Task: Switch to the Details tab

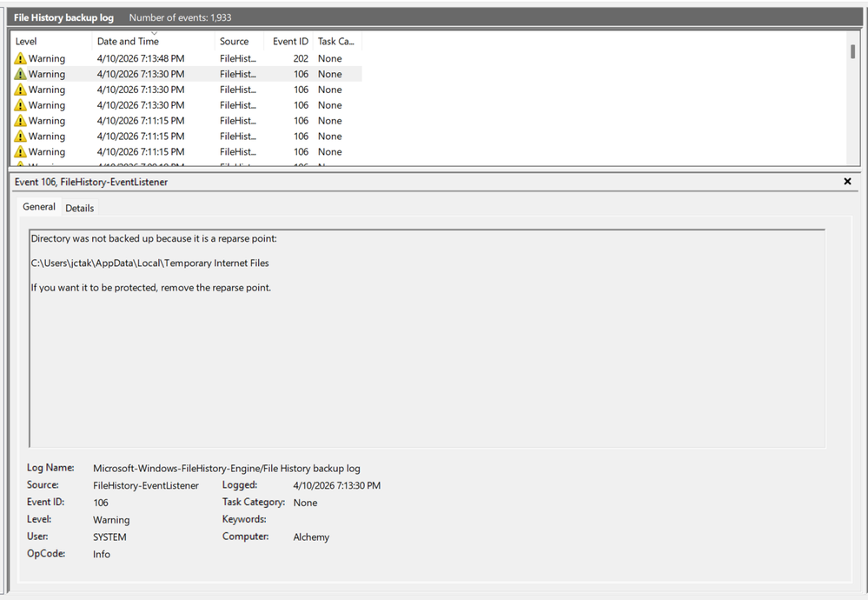Action: pyautogui.click(x=80, y=208)
